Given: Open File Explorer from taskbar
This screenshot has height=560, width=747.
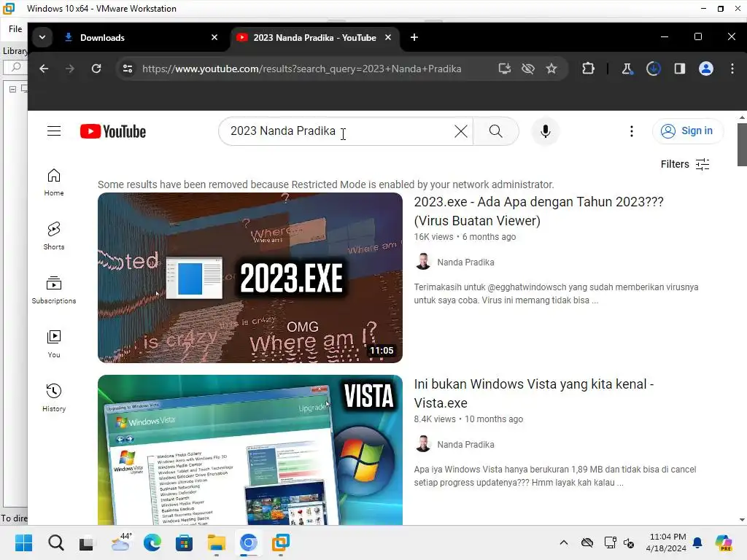Looking at the screenshot, I should (216, 542).
